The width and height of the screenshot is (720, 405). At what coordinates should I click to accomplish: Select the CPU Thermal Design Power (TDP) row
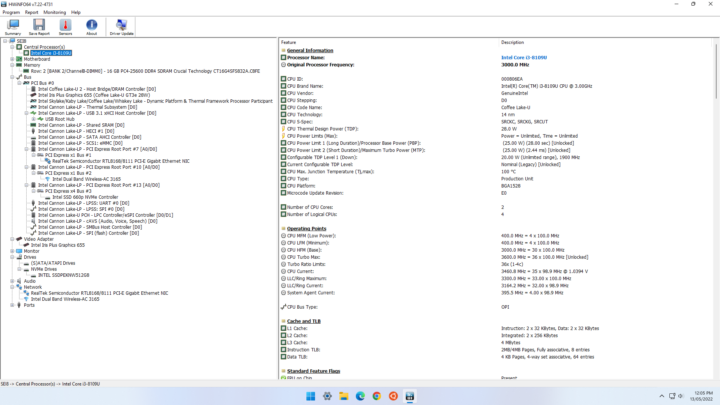495,129
